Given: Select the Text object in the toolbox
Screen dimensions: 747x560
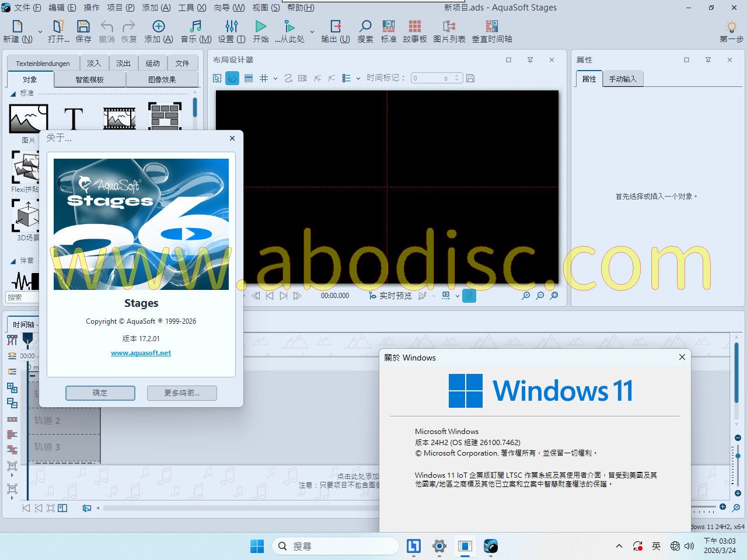Looking at the screenshot, I should tap(74, 119).
